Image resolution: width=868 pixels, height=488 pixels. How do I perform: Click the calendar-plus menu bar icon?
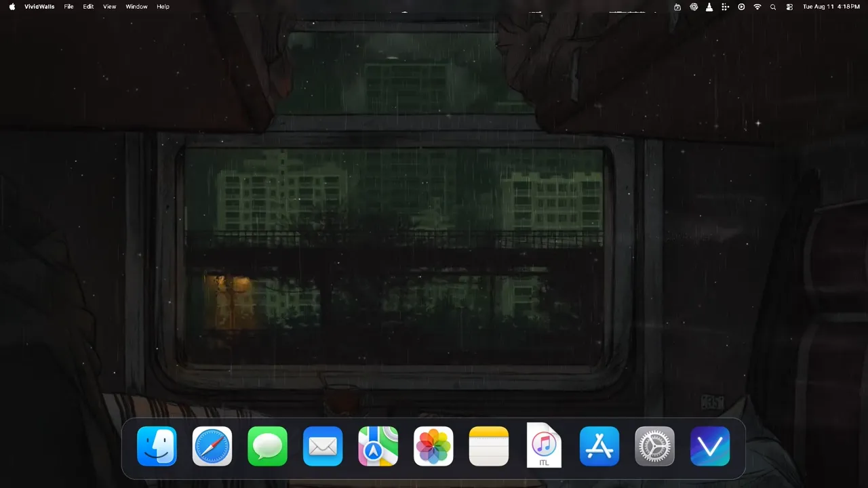677,7
